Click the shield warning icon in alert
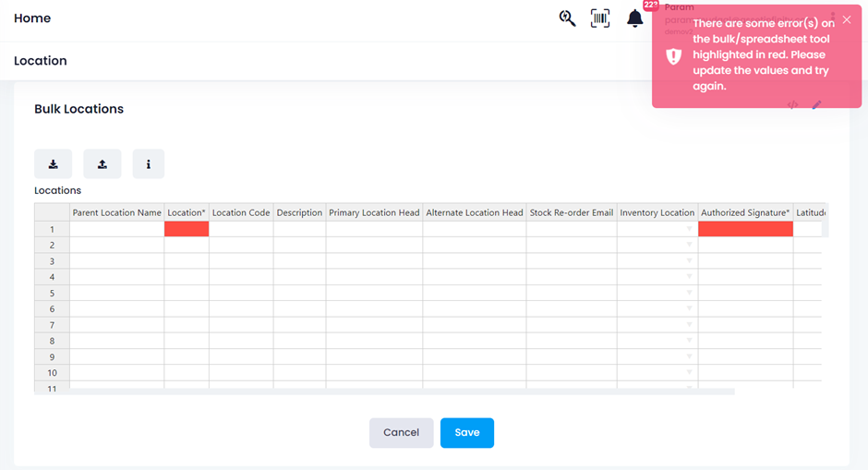Viewport: 868px width, 470px height. click(x=674, y=56)
